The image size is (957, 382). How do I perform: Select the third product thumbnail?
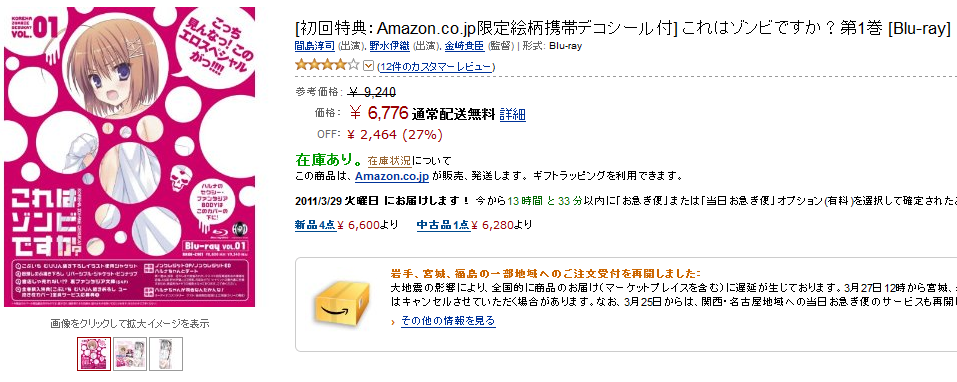[x=166, y=354]
